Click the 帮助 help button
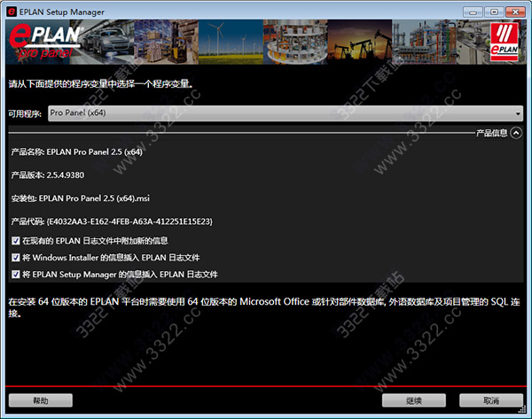 pyautogui.click(x=41, y=400)
